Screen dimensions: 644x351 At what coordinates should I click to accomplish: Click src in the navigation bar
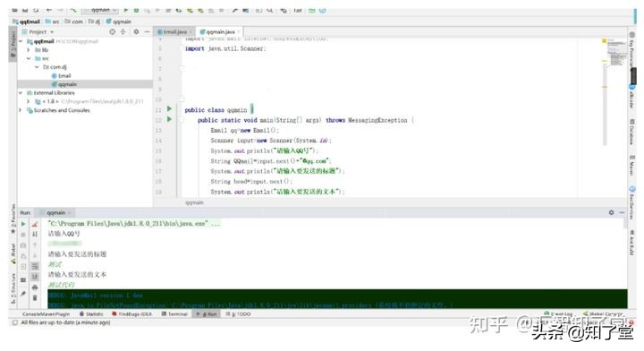[x=53, y=21]
